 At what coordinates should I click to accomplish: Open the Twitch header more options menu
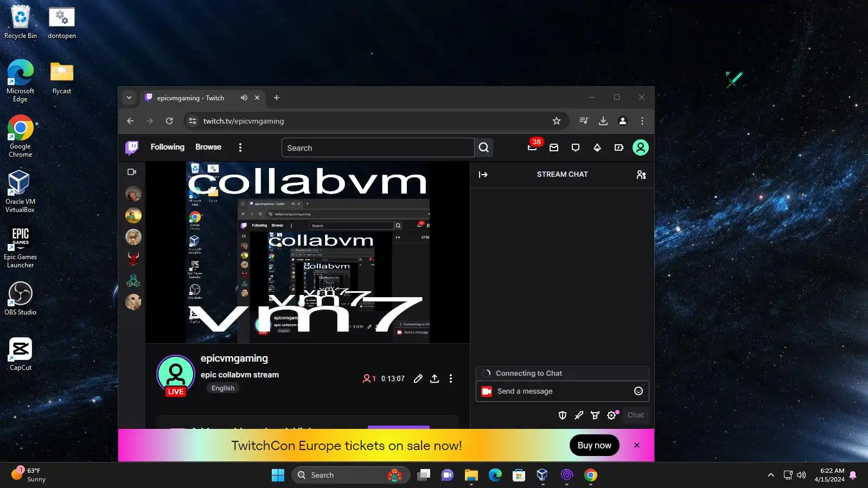[x=240, y=147]
